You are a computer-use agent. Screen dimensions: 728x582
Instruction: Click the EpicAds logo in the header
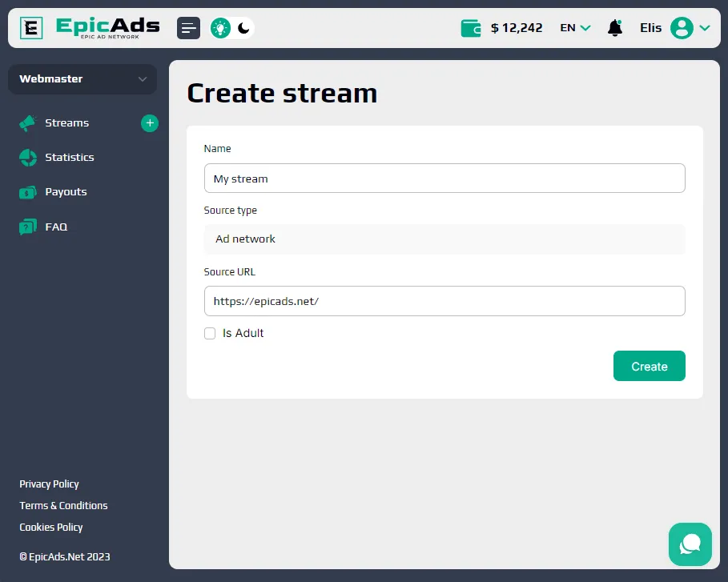tap(90, 28)
